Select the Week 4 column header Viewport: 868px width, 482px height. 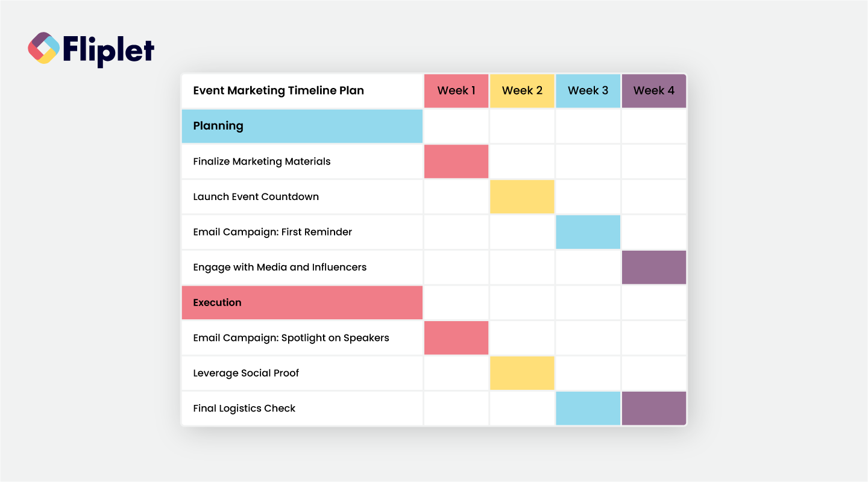pos(654,91)
